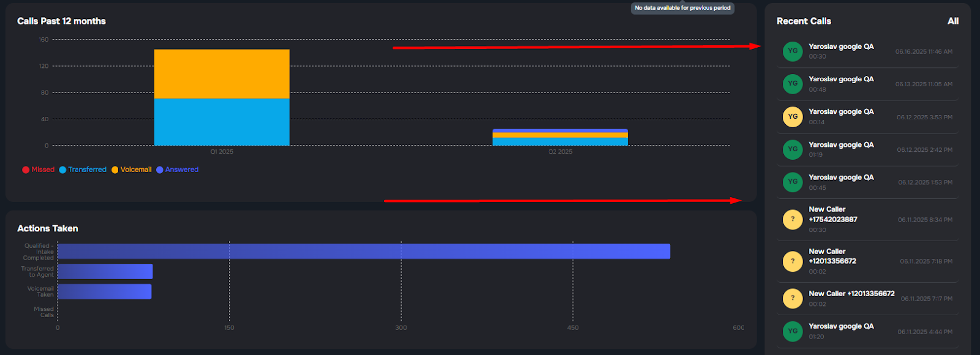Click the Qualified - Intake Completed bar
Viewport: 980px width, 355px height.
coord(364,252)
